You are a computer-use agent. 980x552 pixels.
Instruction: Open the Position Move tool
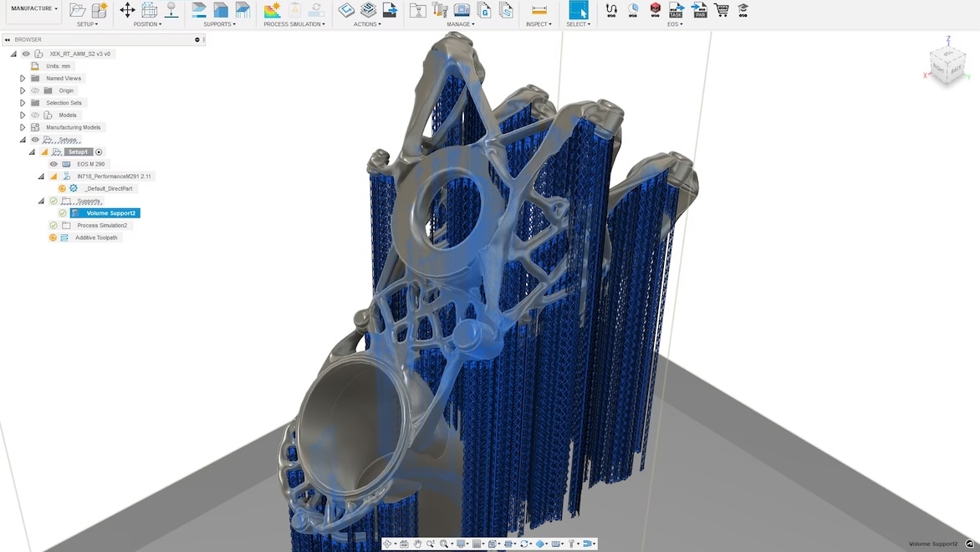(x=126, y=10)
